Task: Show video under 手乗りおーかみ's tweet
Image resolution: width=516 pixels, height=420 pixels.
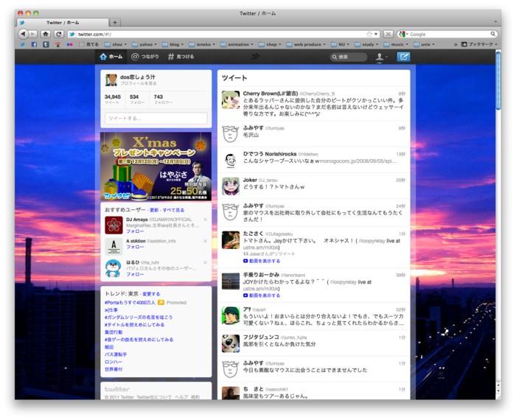Action: (x=262, y=295)
